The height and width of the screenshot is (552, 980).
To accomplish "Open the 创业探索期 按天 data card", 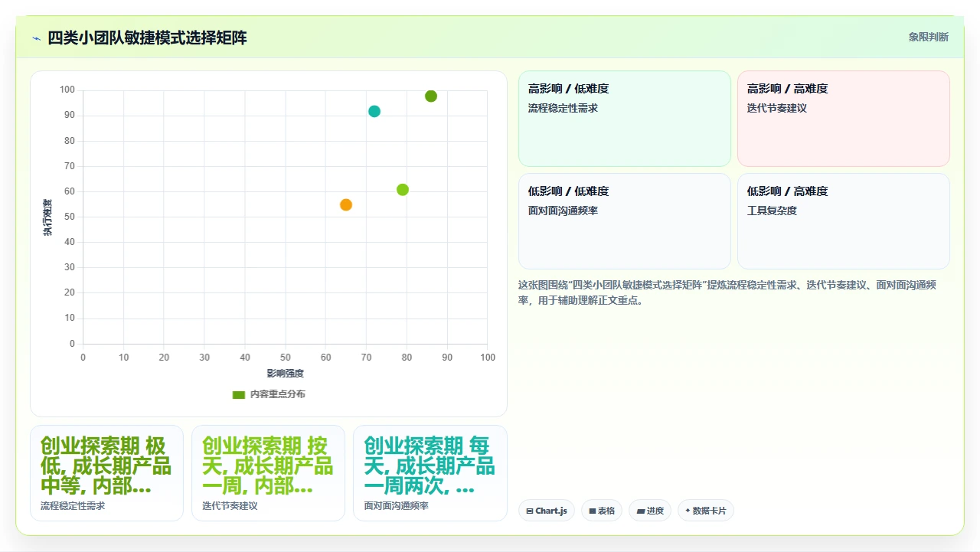I will pyautogui.click(x=268, y=473).
